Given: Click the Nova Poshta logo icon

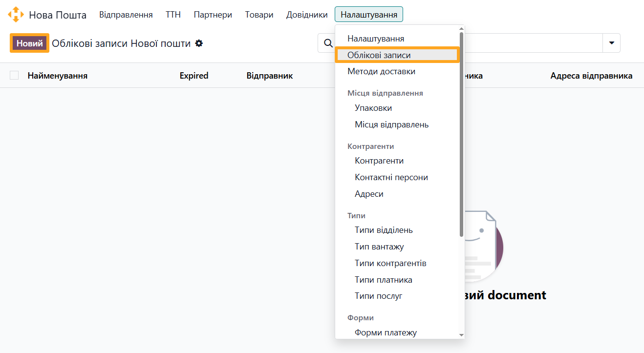Looking at the screenshot, I should tap(16, 15).
